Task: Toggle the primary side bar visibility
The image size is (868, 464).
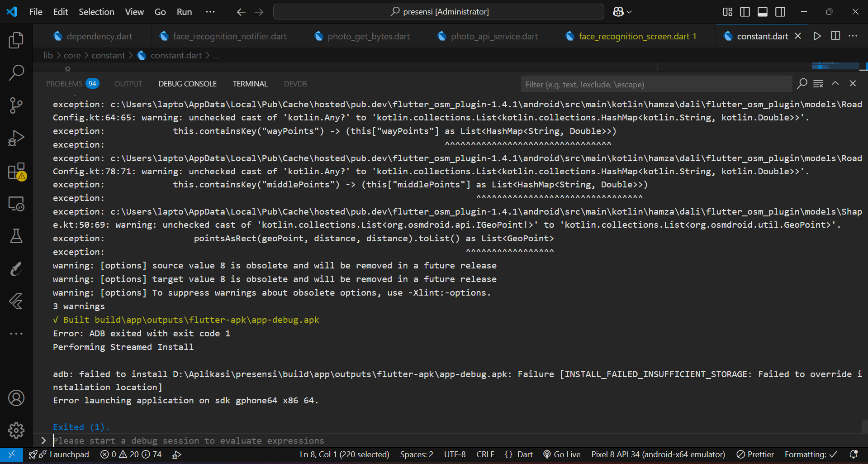Action: tap(745, 12)
